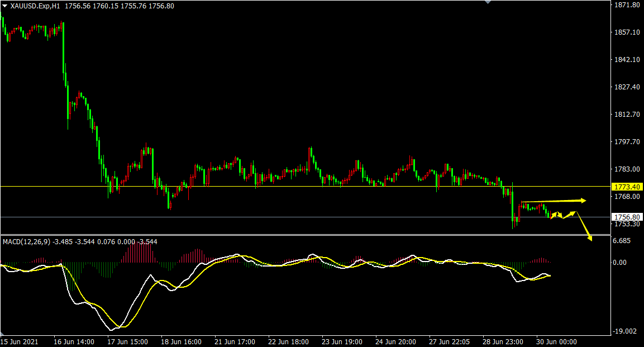
Task: Click the OHLC values 1756.56 1760.15 1755.76 1756.80
Action: click(x=120, y=6)
